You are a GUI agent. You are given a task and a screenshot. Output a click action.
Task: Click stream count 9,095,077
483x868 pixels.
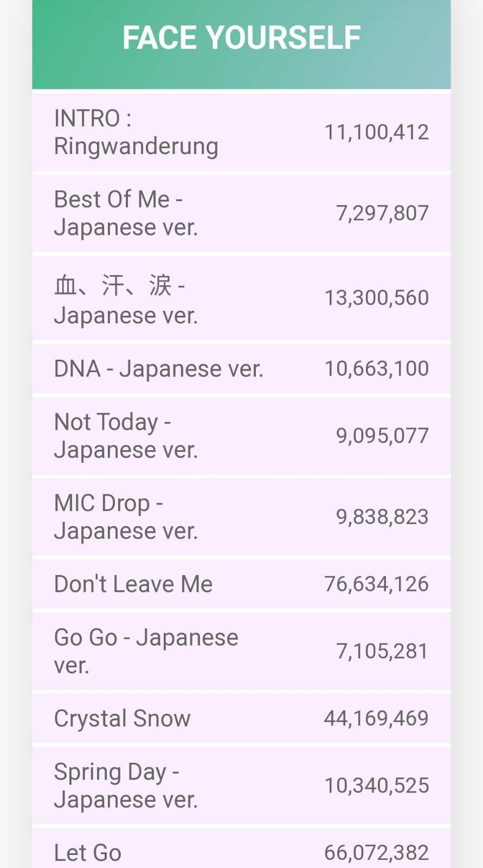(x=382, y=436)
